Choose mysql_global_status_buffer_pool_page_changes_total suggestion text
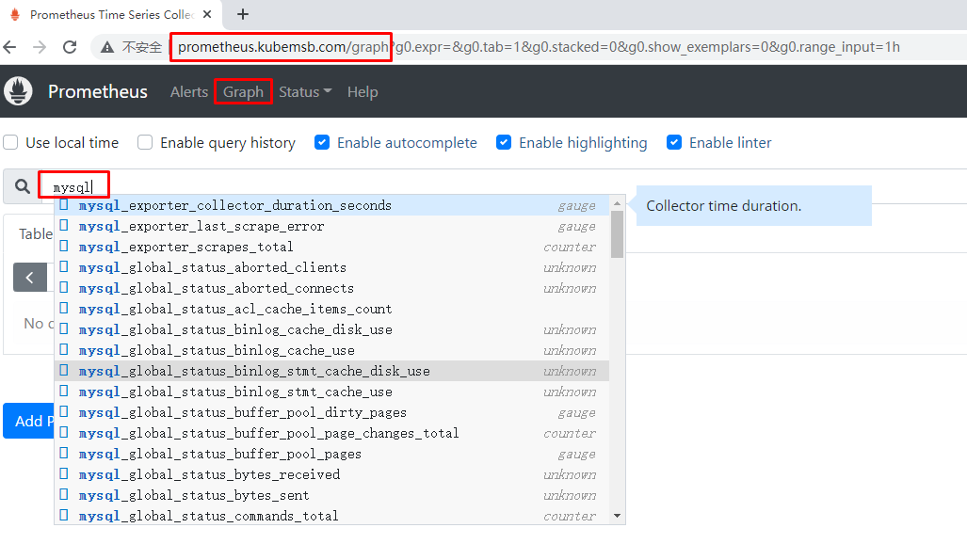The width and height of the screenshot is (967, 560). point(269,433)
